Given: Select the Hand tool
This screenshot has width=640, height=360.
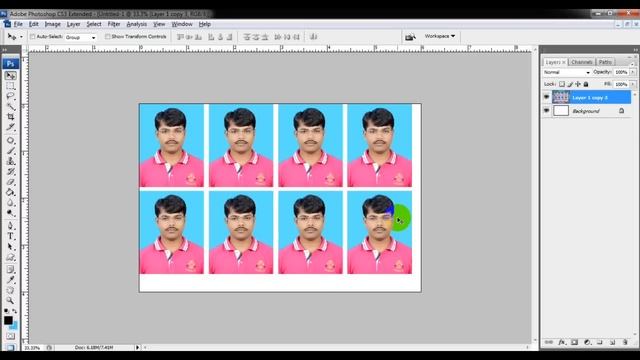Looking at the screenshot, I should pyautogui.click(x=11, y=290).
